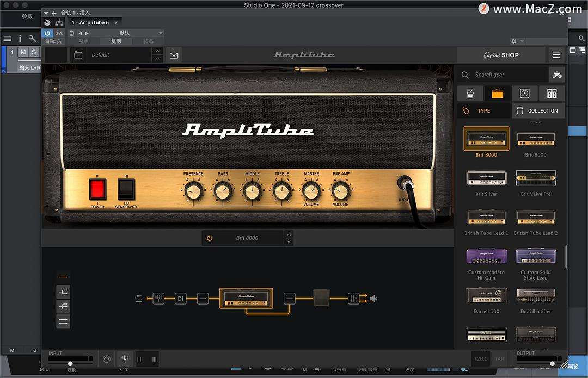Select the effects loop slot after amp
Viewport: 588px width, 378px height.
coord(289,299)
